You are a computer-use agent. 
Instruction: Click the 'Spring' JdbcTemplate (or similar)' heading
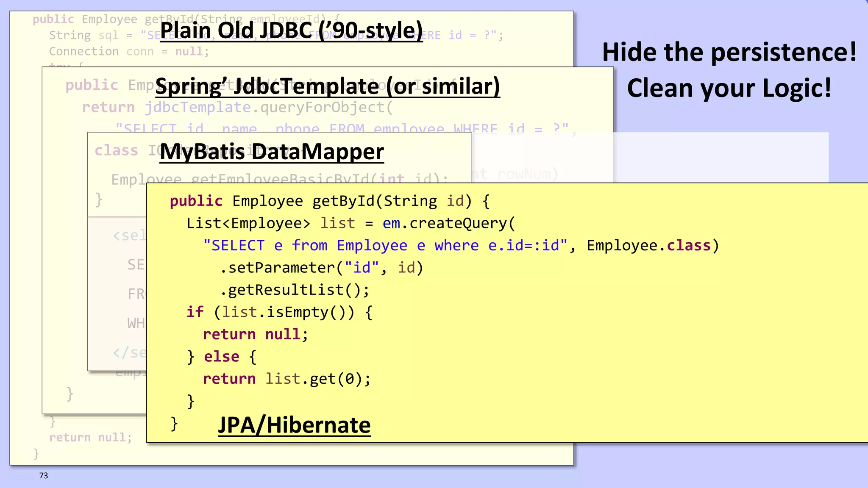(327, 86)
